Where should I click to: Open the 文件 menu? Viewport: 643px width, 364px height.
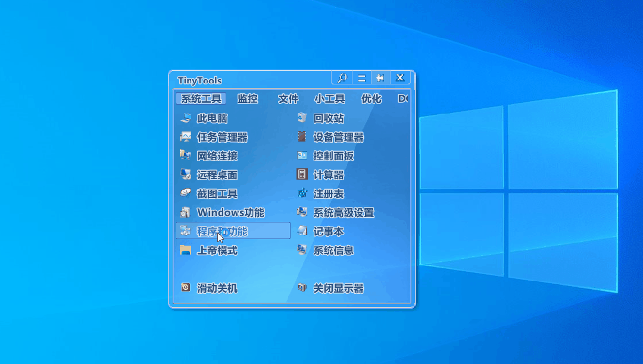(x=289, y=99)
